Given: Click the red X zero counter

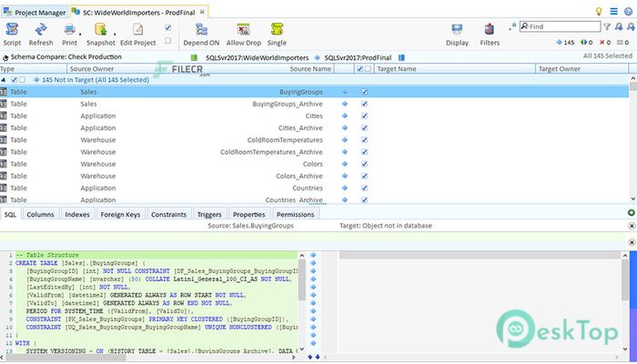Looking at the screenshot, I should pos(605,42).
